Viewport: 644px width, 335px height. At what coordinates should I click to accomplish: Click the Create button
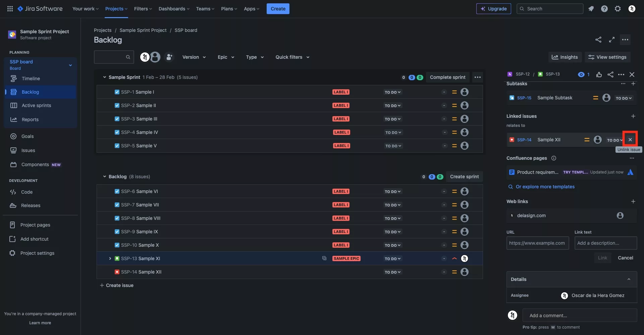point(278,9)
